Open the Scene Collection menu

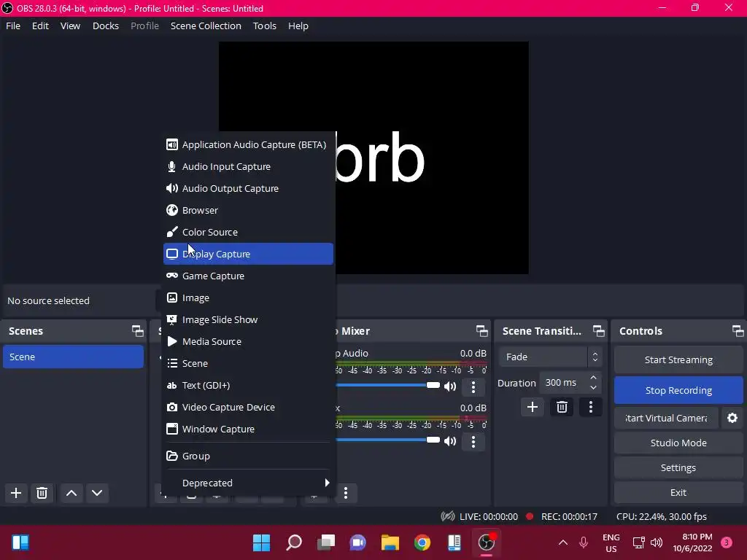click(206, 26)
